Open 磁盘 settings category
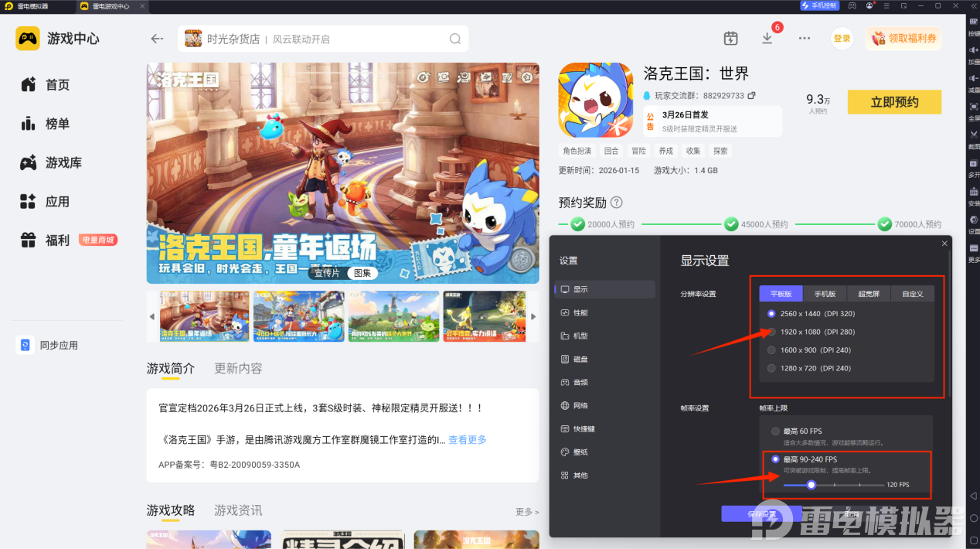980x549 pixels. pos(604,359)
